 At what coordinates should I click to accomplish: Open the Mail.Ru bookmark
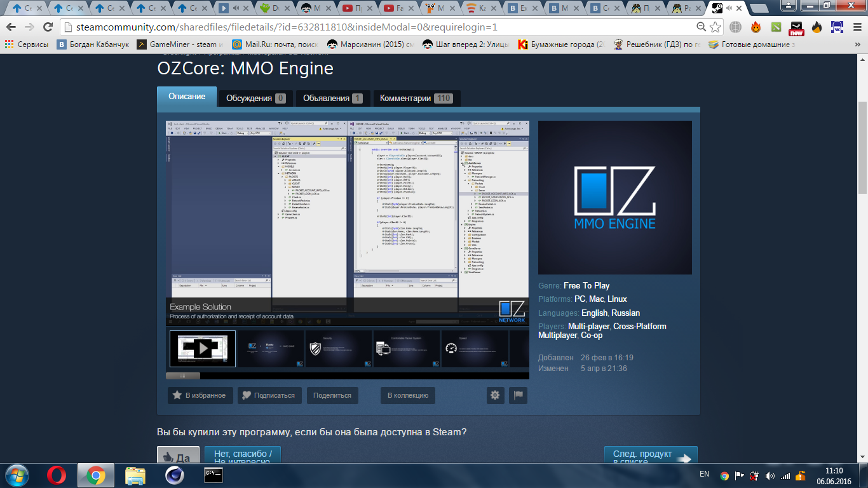coord(275,44)
